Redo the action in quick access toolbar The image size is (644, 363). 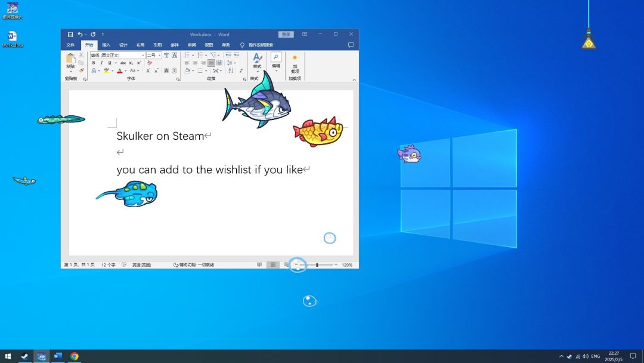point(93,35)
